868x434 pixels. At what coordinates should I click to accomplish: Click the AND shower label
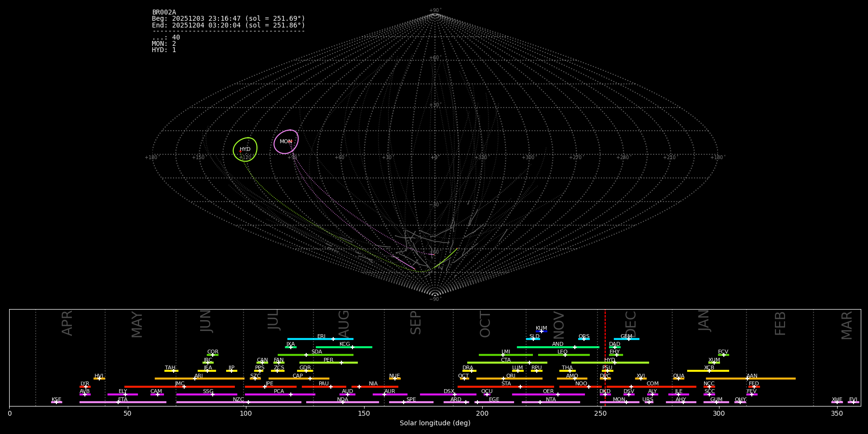coord(558,344)
